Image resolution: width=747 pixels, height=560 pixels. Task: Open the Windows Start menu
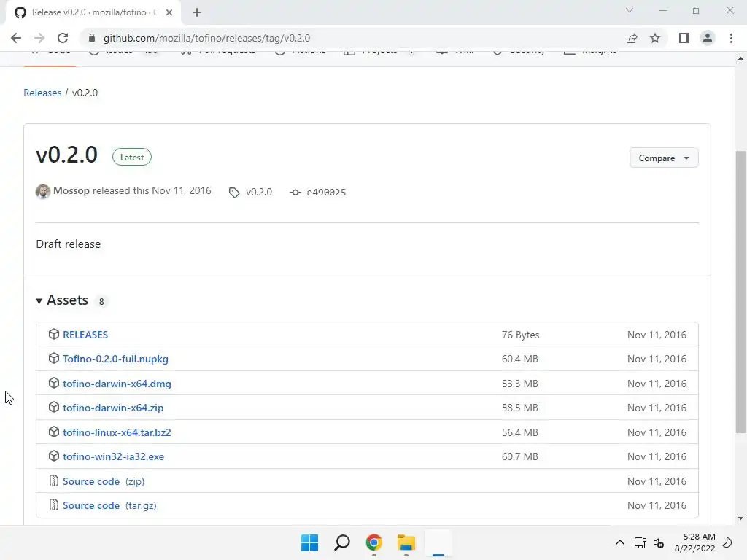(309, 542)
